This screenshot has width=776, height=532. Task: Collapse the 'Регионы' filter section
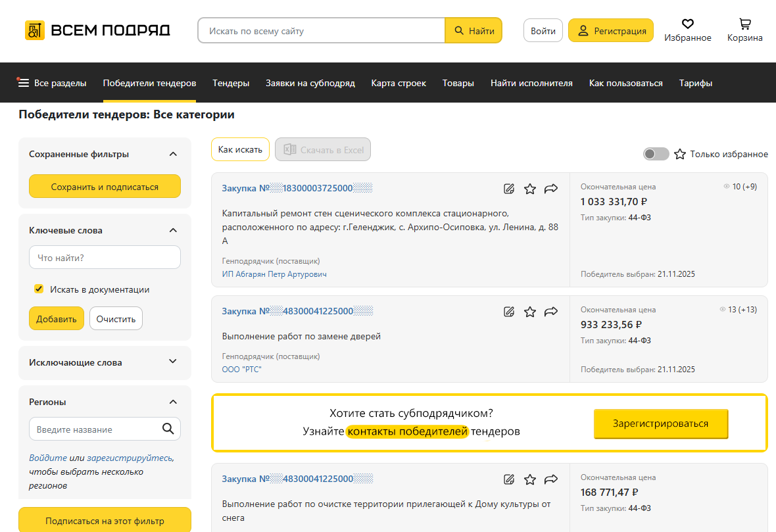pos(173,402)
